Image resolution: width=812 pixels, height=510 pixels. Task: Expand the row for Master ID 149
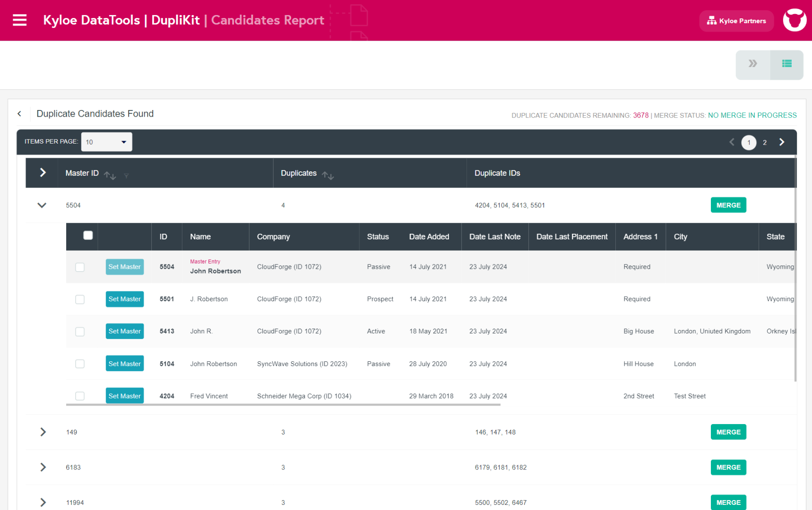click(43, 432)
